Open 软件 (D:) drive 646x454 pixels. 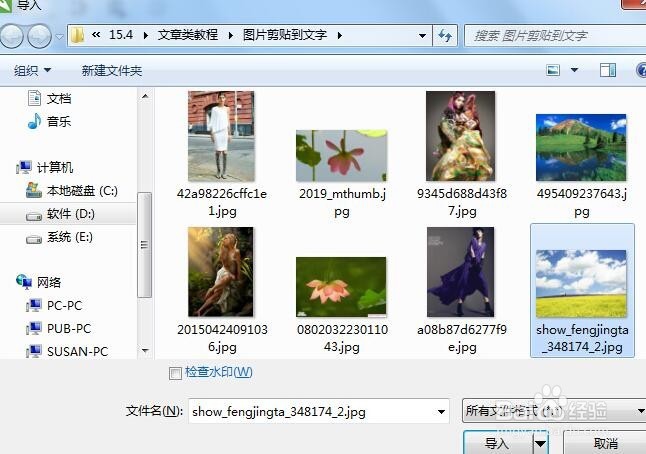click(x=70, y=214)
